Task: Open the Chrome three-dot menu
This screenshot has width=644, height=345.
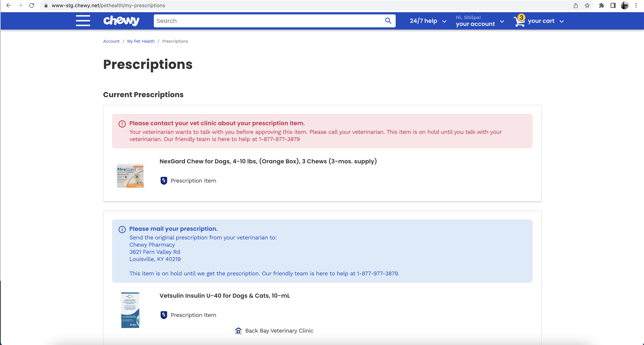Action: 636,5
